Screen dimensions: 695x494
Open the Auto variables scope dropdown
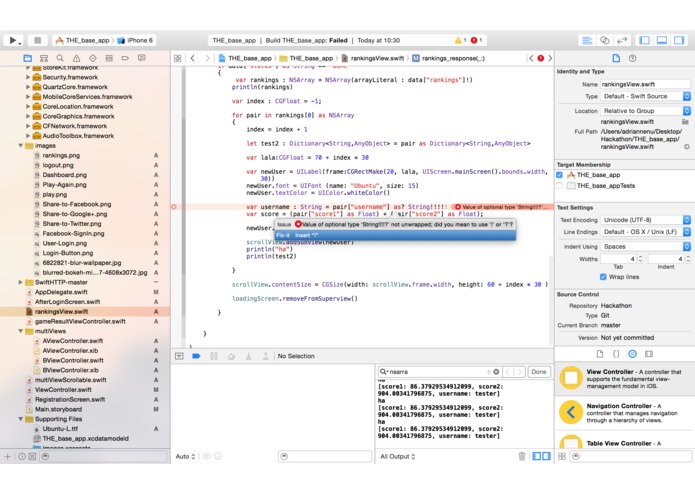pyautogui.click(x=185, y=456)
